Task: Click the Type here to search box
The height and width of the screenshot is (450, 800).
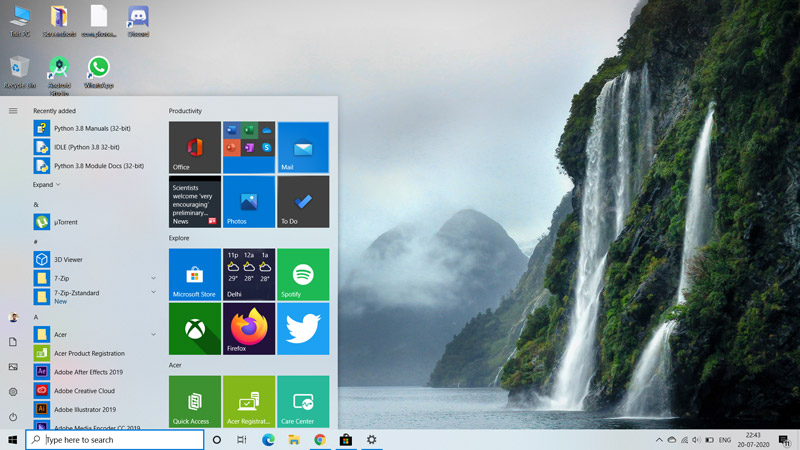Action: coord(115,440)
